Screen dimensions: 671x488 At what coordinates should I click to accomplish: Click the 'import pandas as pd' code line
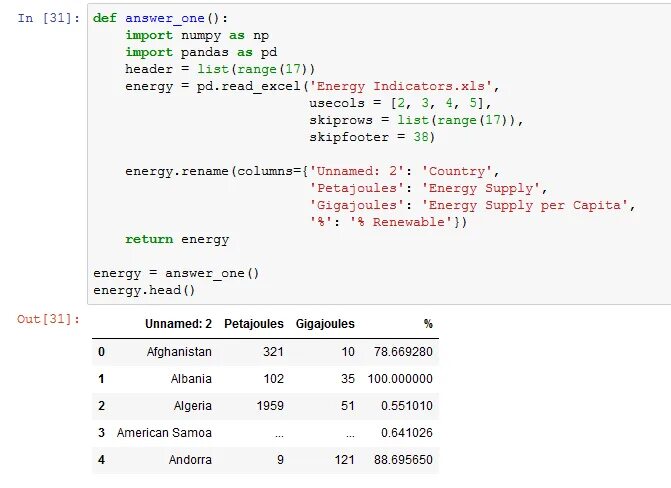click(x=201, y=52)
